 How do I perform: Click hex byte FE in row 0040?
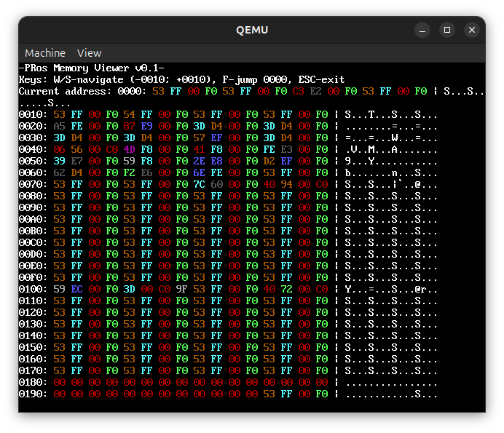click(269, 150)
